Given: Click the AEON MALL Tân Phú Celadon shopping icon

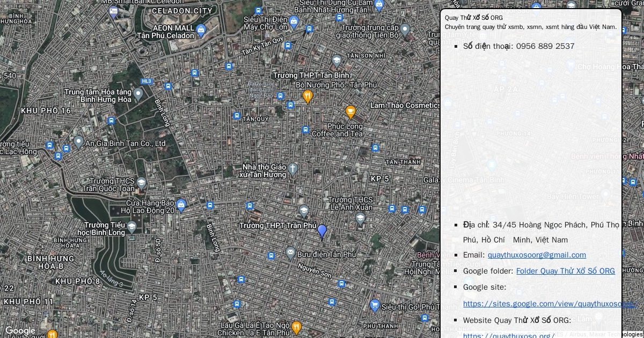Looking at the screenshot, I should tap(201, 30).
